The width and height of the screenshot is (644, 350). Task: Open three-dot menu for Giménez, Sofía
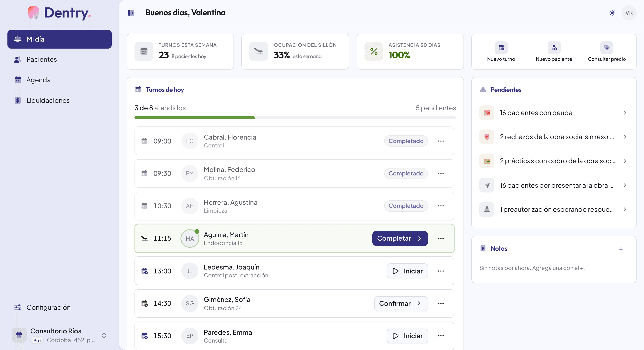point(441,303)
